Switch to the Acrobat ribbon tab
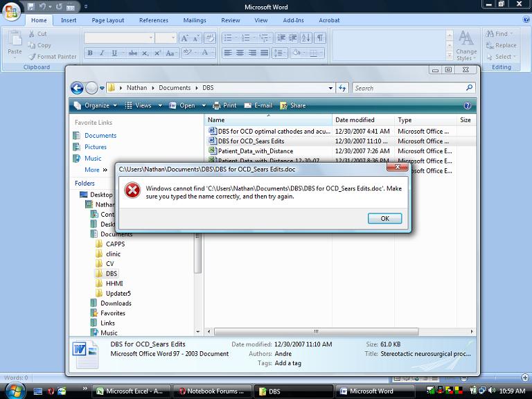This screenshot has width=532, height=399. pyautogui.click(x=329, y=20)
